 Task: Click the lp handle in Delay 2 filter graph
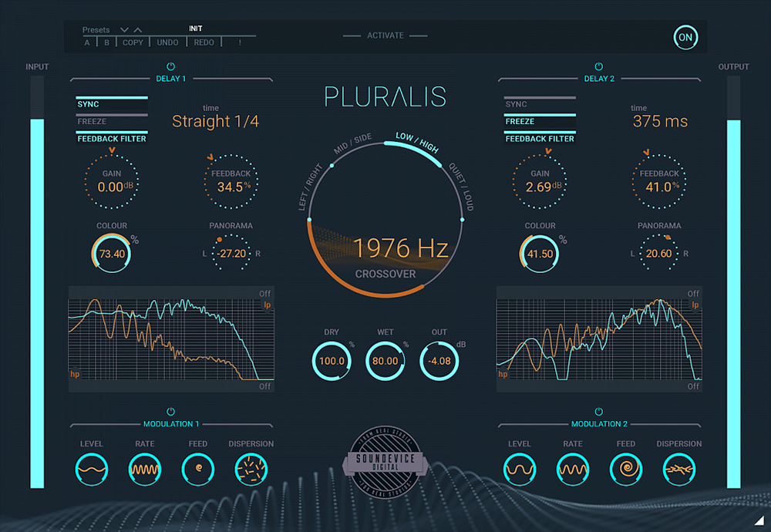[x=695, y=305]
